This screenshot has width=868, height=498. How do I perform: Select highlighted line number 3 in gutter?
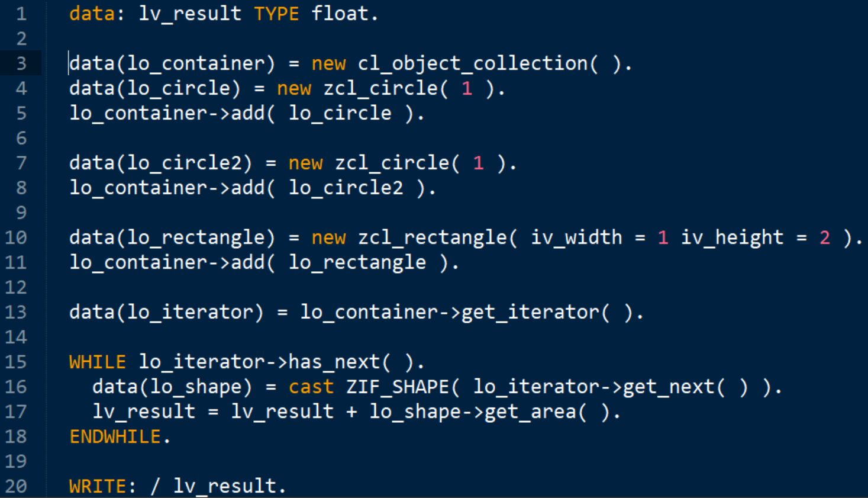point(21,63)
